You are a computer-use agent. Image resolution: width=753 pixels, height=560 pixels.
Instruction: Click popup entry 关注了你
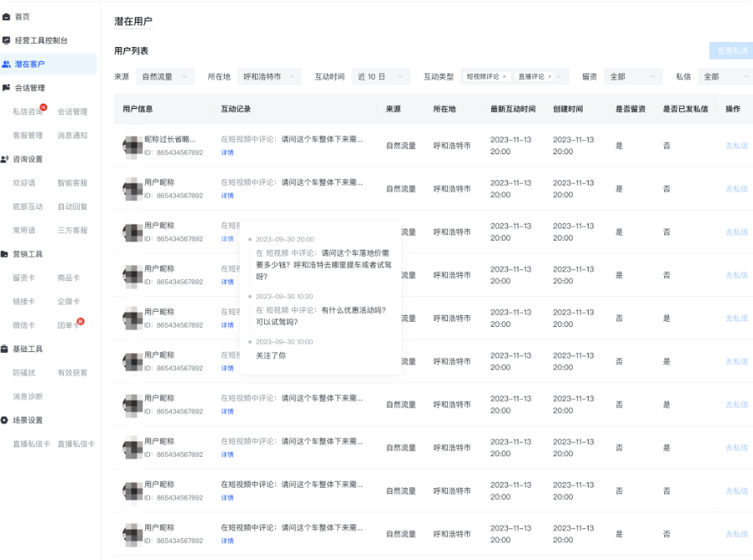[x=271, y=355]
